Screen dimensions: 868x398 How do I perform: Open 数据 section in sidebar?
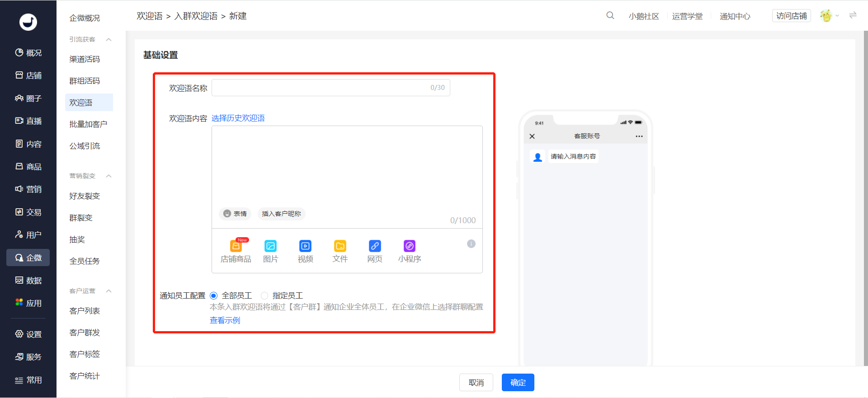tap(28, 281)
